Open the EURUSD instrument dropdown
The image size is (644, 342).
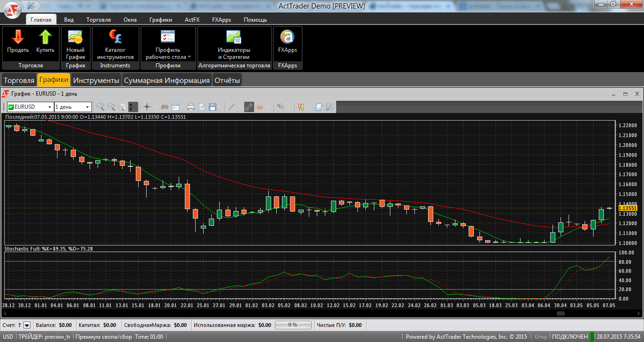pos(50,107)
